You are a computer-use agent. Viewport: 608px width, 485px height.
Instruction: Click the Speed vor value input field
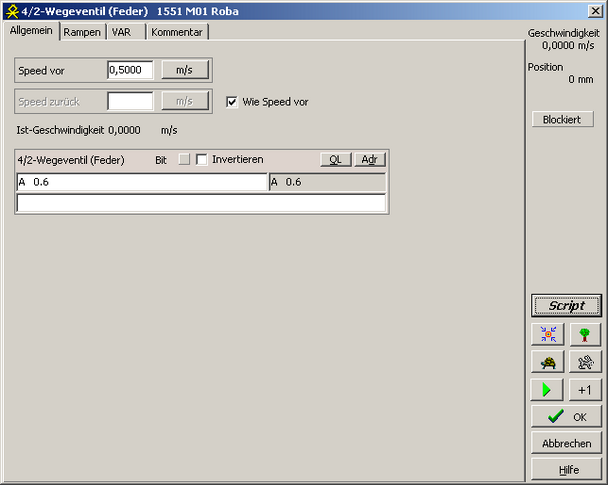(x=130, y=70)
